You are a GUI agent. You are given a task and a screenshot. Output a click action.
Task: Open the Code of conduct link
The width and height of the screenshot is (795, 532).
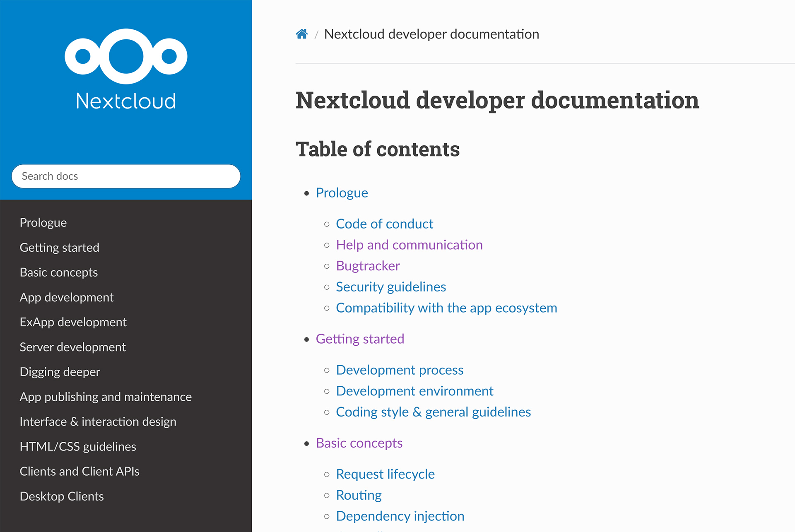(x=384, y=224)
